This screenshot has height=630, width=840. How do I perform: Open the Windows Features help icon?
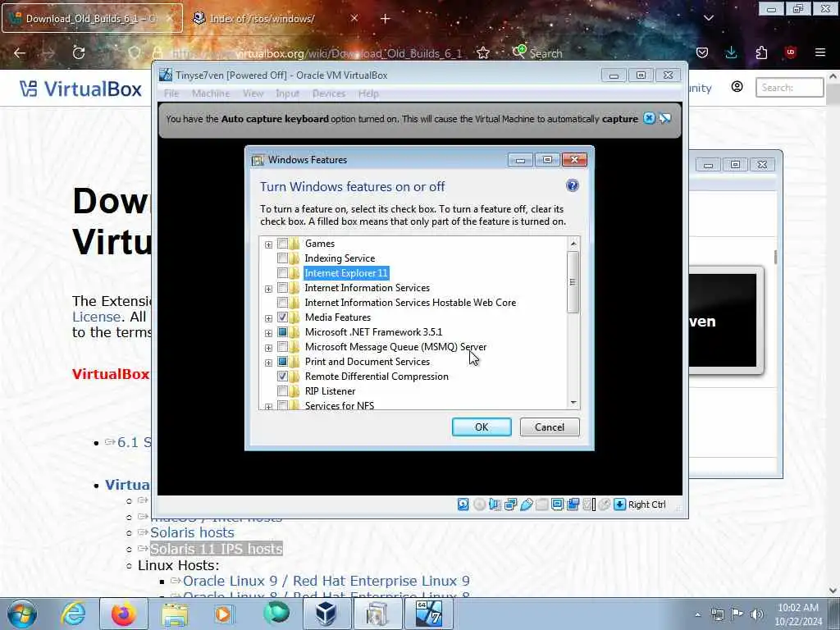coord(572,186)
